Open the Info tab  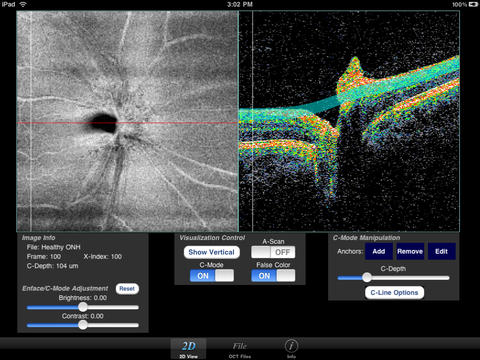click(x=291, y=349)
